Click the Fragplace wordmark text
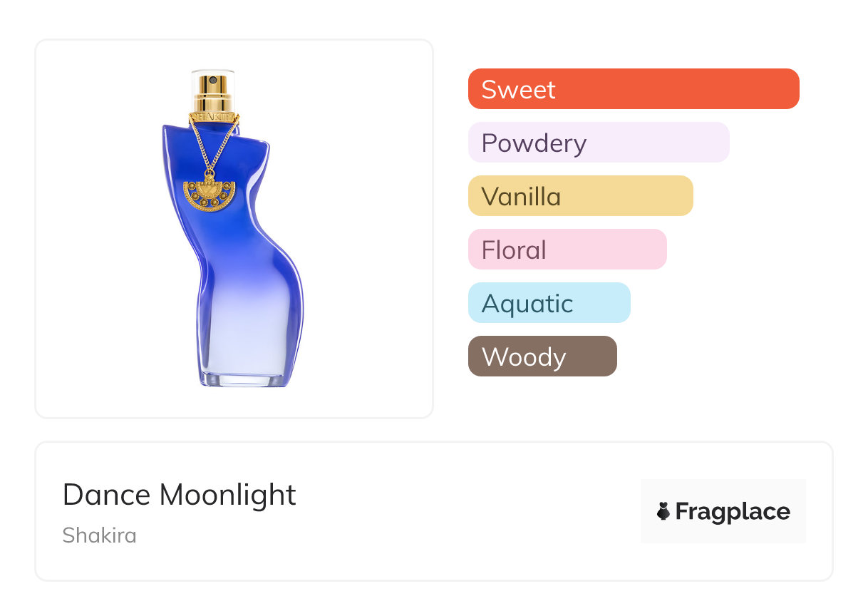868x616 pixels. 733,512
